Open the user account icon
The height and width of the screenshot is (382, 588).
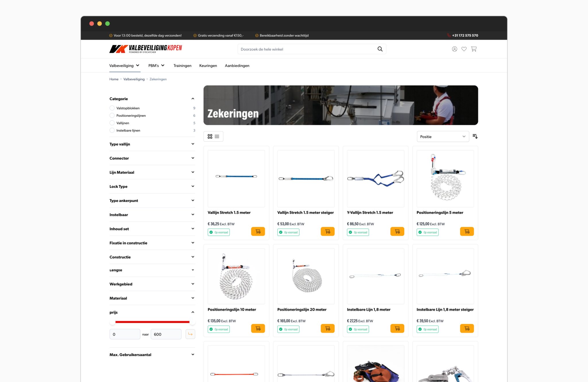click(454, 49)
